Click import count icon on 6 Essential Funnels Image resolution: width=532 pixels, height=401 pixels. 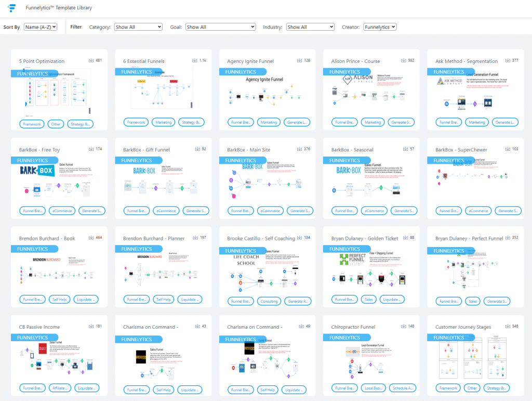(x=195, y=60)
